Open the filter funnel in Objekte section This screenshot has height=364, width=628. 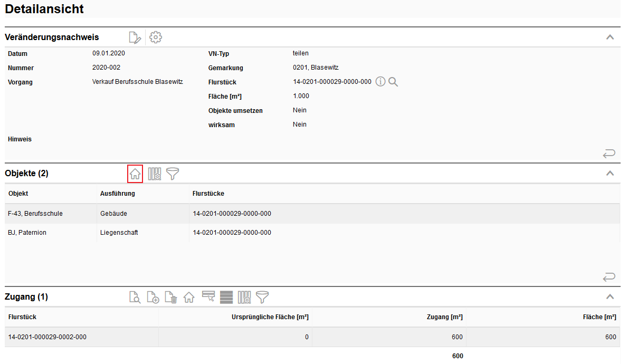pyautogui.click(x=173, y=174)
